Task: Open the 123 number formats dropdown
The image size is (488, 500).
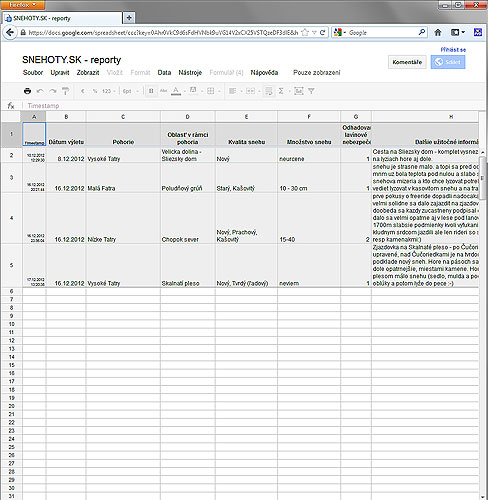Action: tap(108, 91)
